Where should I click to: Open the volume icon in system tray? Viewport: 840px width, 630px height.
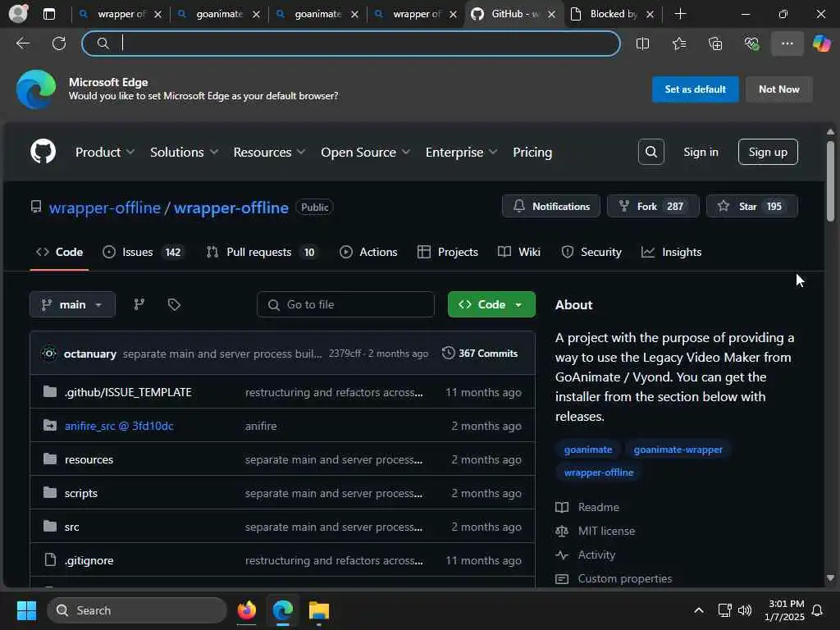[x=745, y=610]
